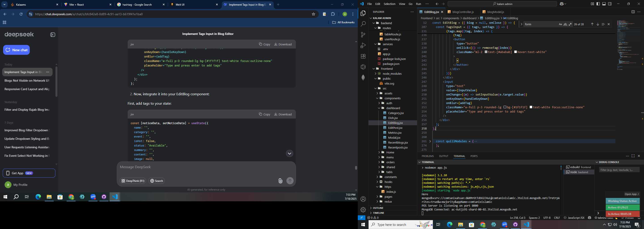Click the Get App button
The image size is (644, 229).
pos(29,173)
